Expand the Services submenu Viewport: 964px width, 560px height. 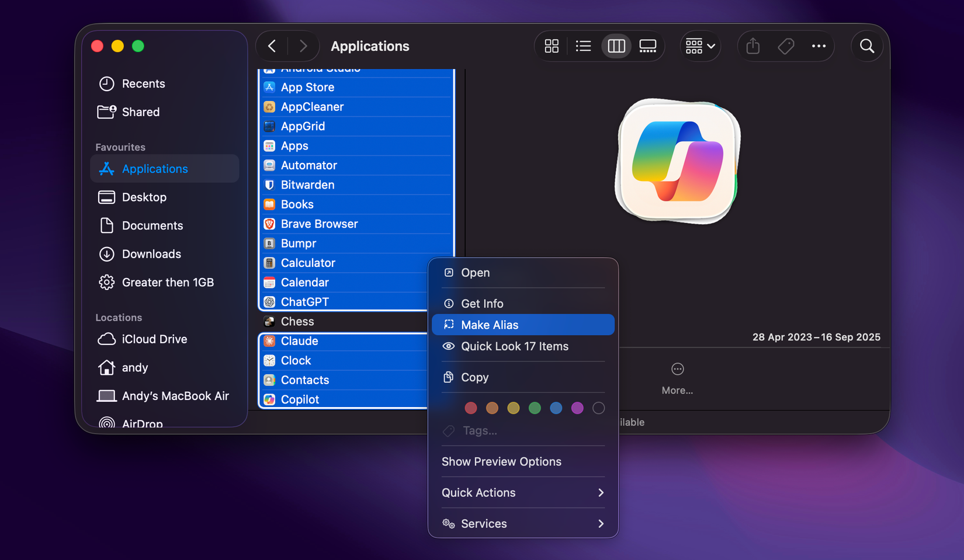point(523,524)
